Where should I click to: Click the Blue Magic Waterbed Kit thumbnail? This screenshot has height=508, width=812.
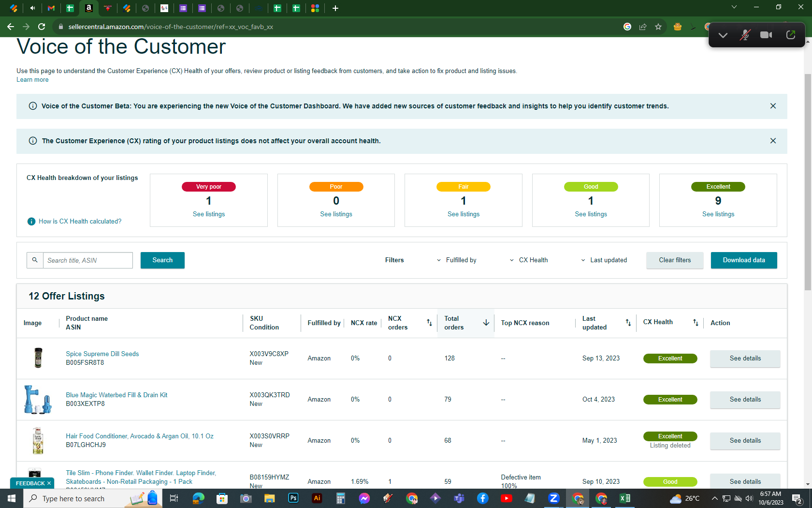(x=38, y=400)
